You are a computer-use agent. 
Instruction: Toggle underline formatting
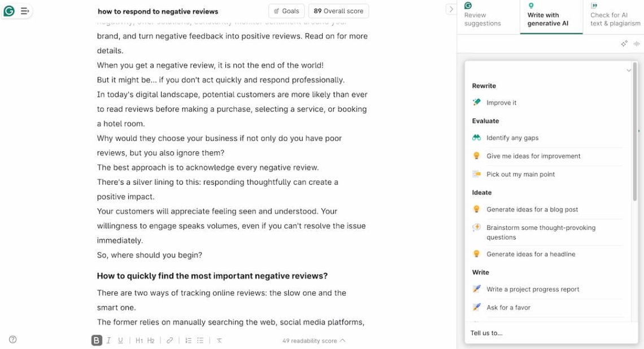point(121,340)
